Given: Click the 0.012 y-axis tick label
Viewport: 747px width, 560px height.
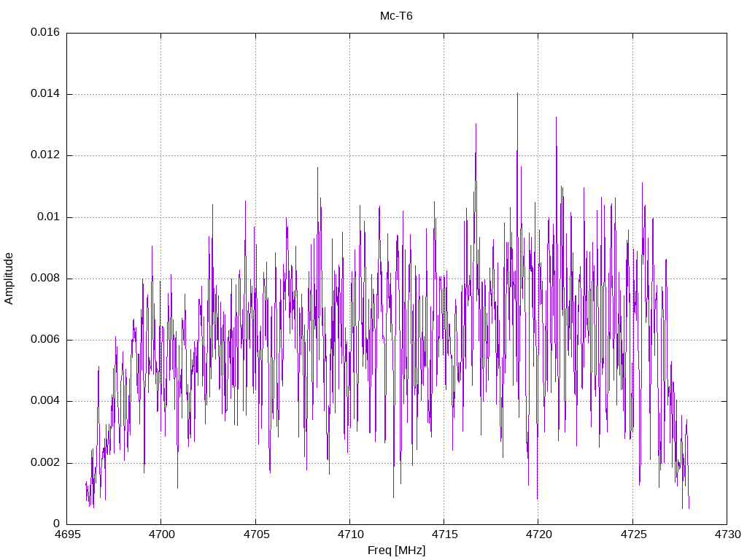Looking at the screenshot, I should 45,155.
